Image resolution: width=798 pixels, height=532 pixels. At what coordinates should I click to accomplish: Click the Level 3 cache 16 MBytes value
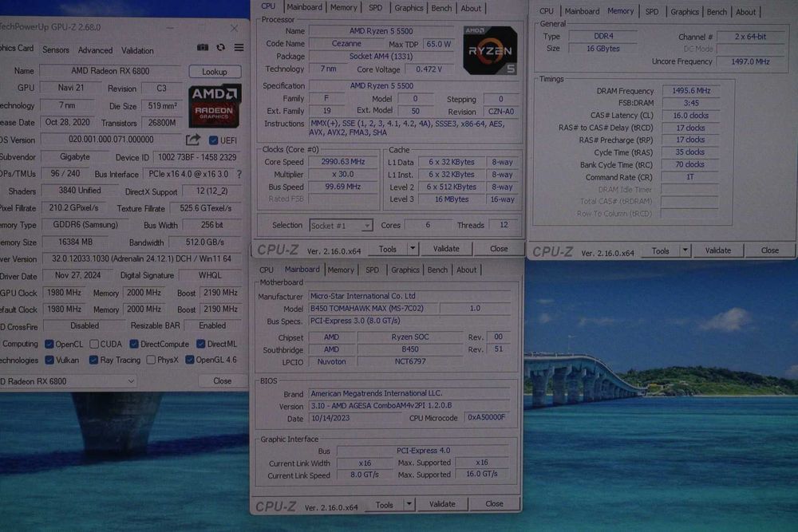pyautogui.click(x=451, y=199)
